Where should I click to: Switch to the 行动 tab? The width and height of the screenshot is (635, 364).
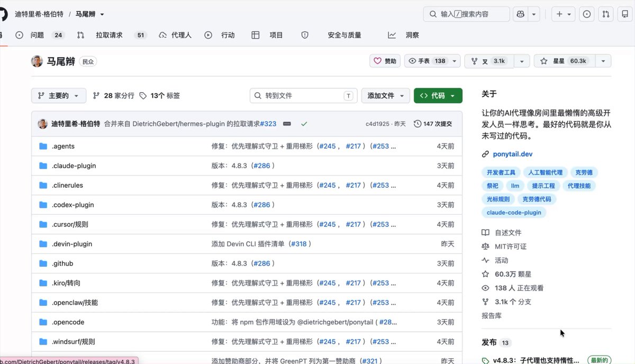click(220, 35)
